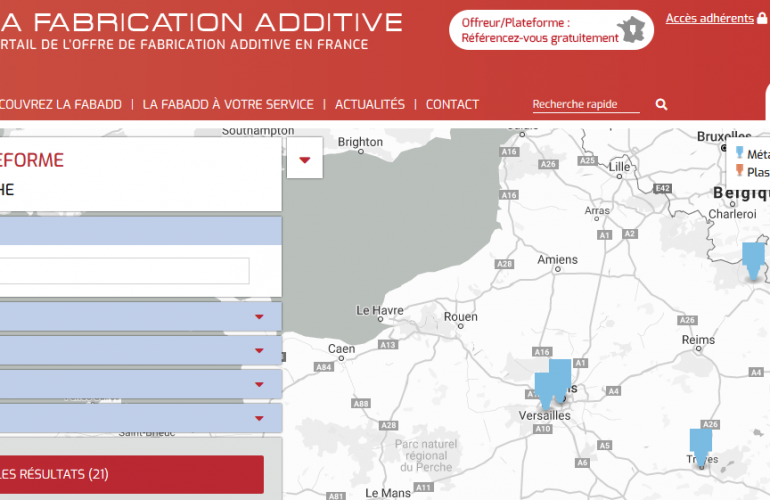Click the orange Plastique legend marker icon
The image size is (770, 500).
point(740,171)
